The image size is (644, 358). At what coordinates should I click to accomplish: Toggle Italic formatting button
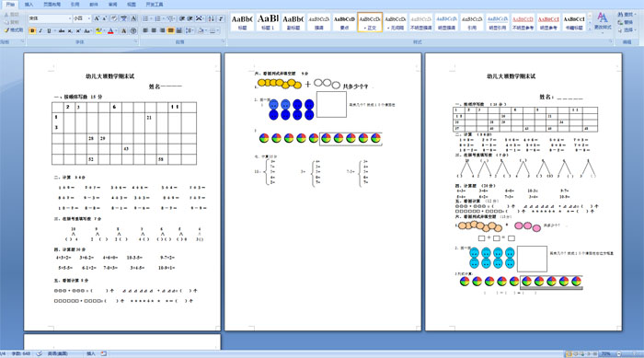coord(40,30)
